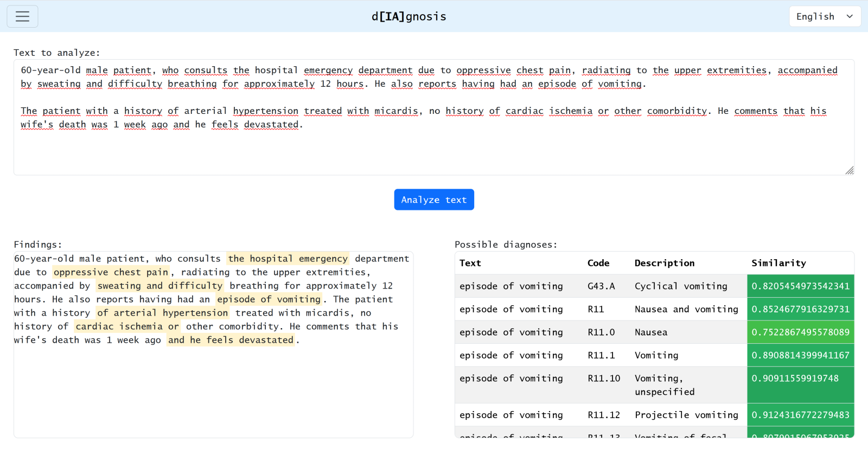Click the d[IA]gnosis app title
The width and height of the screenshot is (868, 461).
pos(409,16)
